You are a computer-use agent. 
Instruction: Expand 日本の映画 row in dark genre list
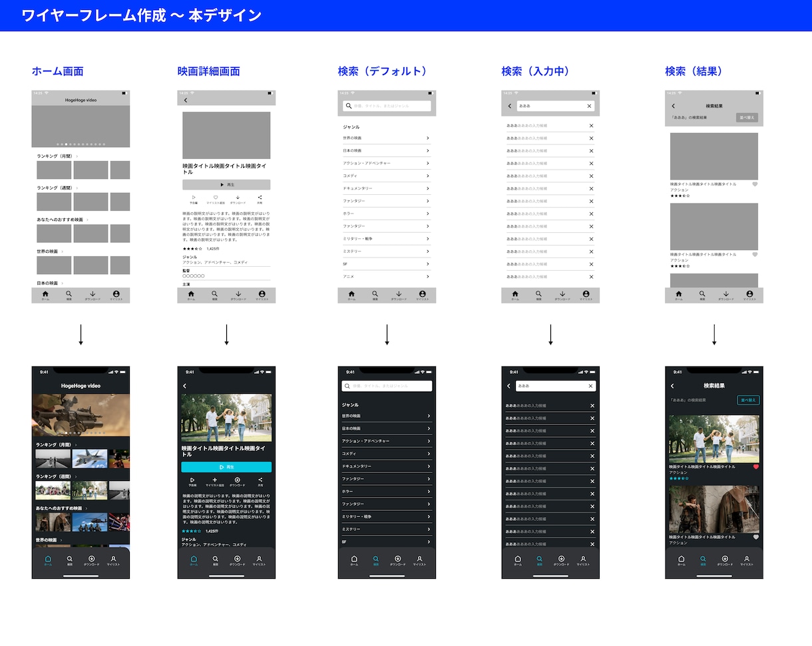click(x=387, y=428)
